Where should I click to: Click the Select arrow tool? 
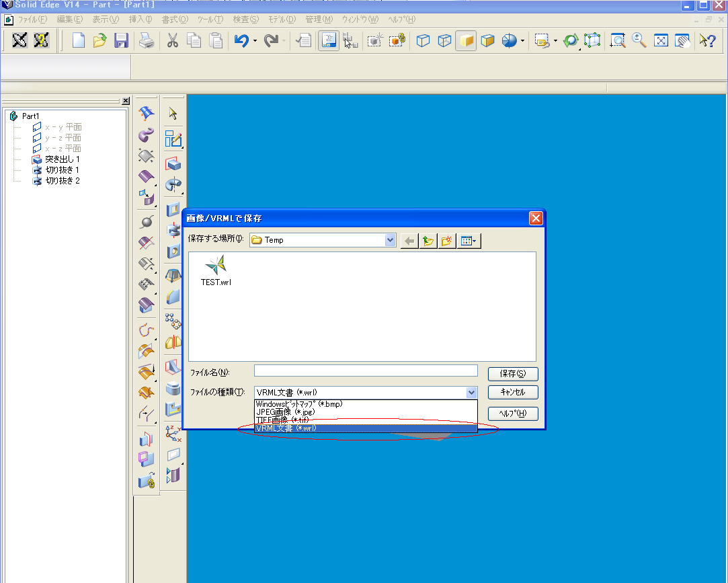point(173,114)
